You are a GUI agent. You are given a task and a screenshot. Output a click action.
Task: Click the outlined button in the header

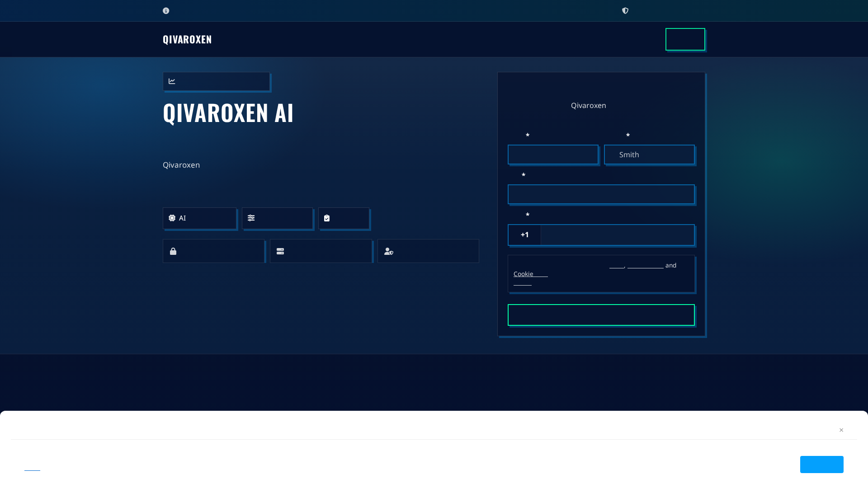click(685, 39)
